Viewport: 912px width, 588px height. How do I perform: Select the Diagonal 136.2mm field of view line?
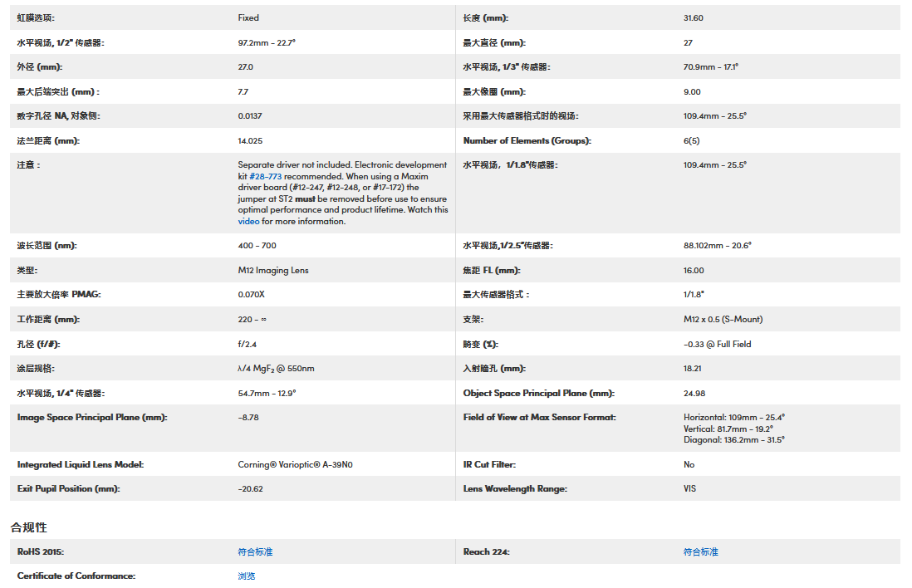coord(733,439)
